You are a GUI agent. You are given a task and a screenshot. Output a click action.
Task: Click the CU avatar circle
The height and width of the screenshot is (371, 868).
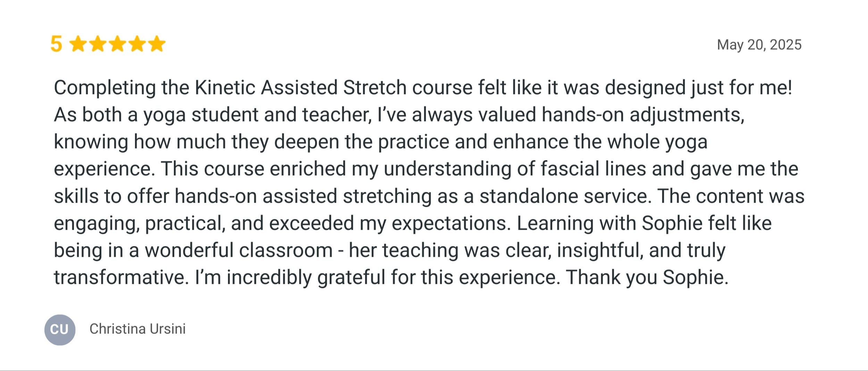point(60,330)
